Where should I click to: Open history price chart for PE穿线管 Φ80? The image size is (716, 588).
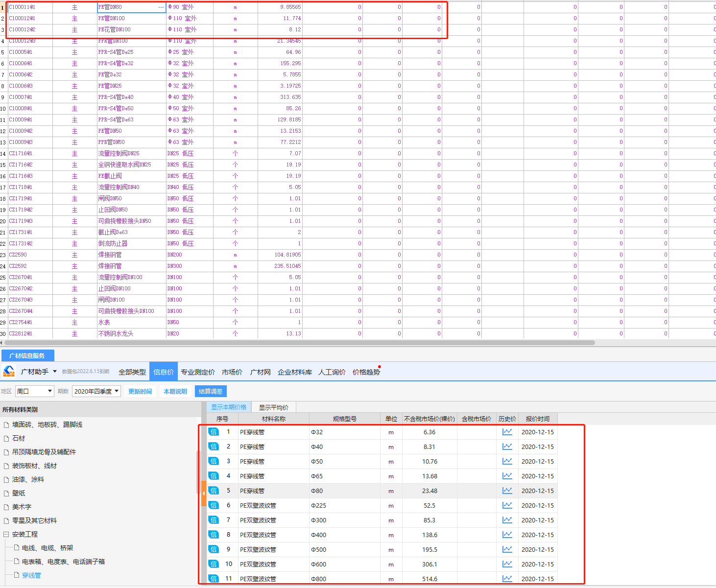(507, 491)
